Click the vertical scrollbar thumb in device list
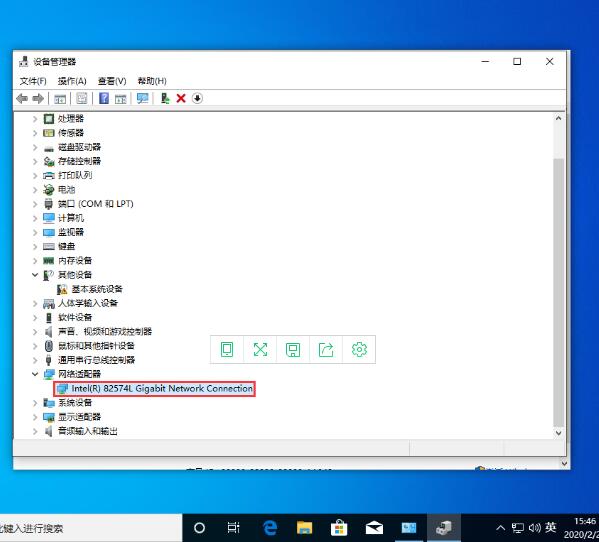The height and width of the screenshot is (542, 599). [x=559, y=292]
